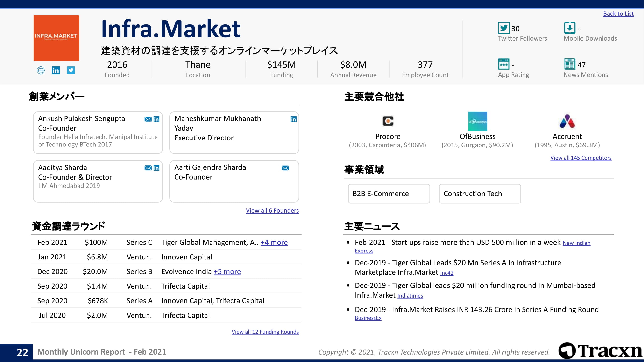Open Maheshkumar Mukhanath Yadav's LinkedIn icon

(293, 119)
